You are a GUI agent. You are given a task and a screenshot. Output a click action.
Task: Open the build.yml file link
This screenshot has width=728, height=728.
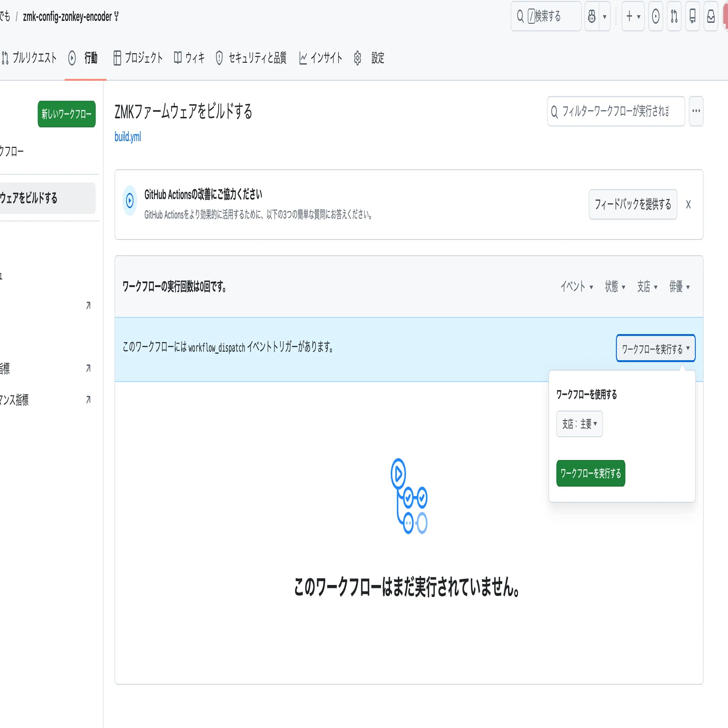(128, 137)
